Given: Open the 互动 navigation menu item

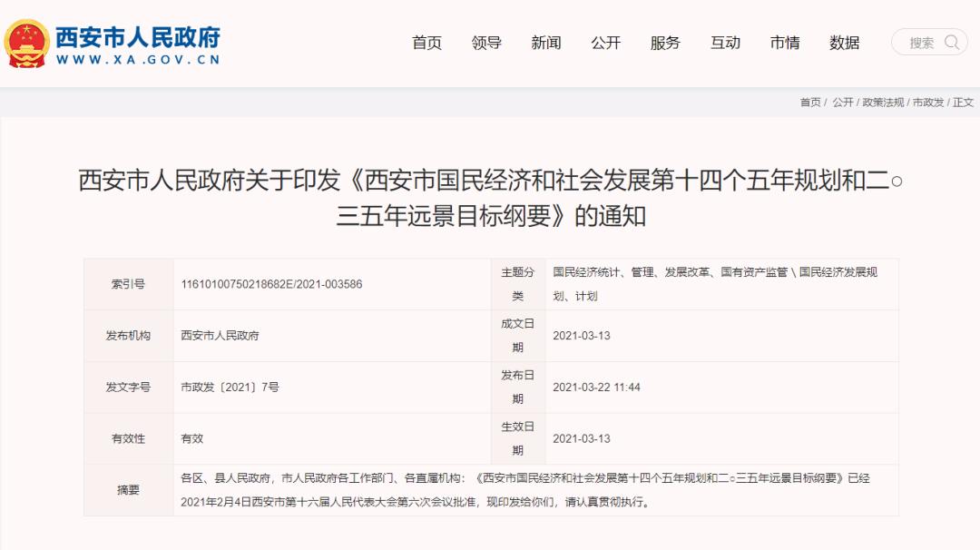Looking at the screenshot, I should [x=726, y=42].
